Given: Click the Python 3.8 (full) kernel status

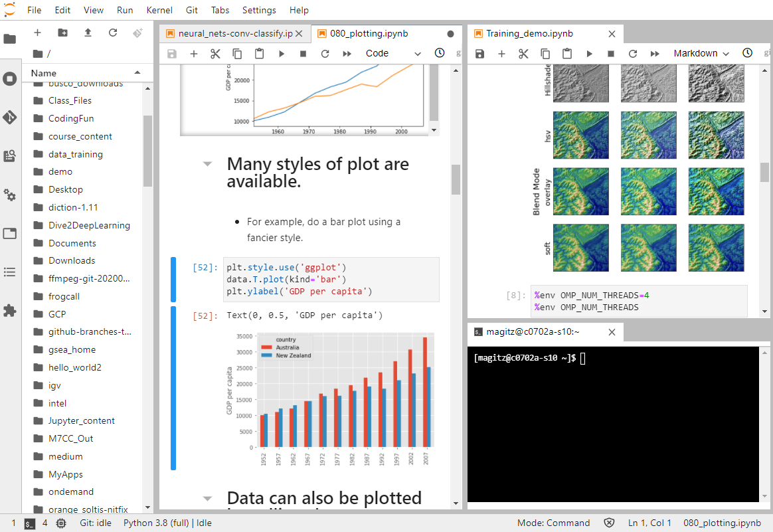Looking at the screenshot, I should click(x=167, y=523).
